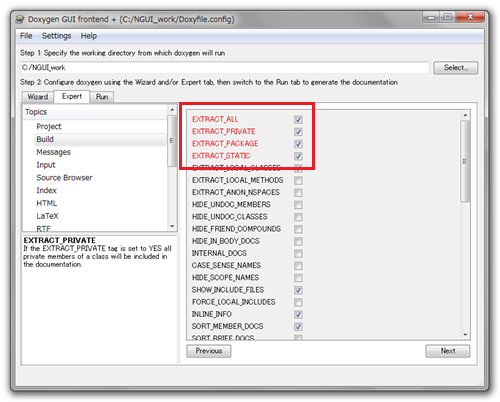The height and width of the screenshot is (402, 500).
Task: Select Source Browser topic
Action: 64,178
